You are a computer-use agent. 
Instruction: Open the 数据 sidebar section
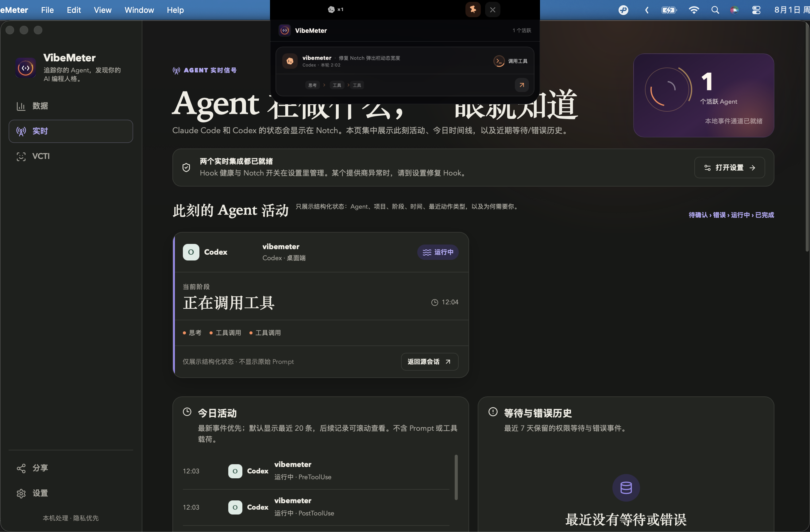(x=71, y=106)
